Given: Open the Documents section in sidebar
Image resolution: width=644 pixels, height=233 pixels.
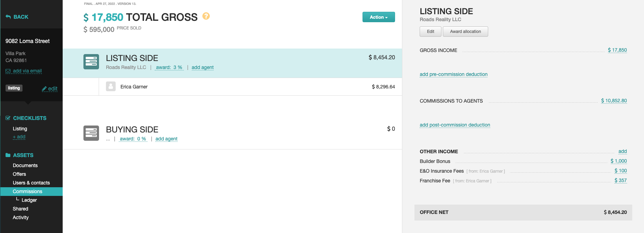Looking at the screenshot, I should 25,165.
